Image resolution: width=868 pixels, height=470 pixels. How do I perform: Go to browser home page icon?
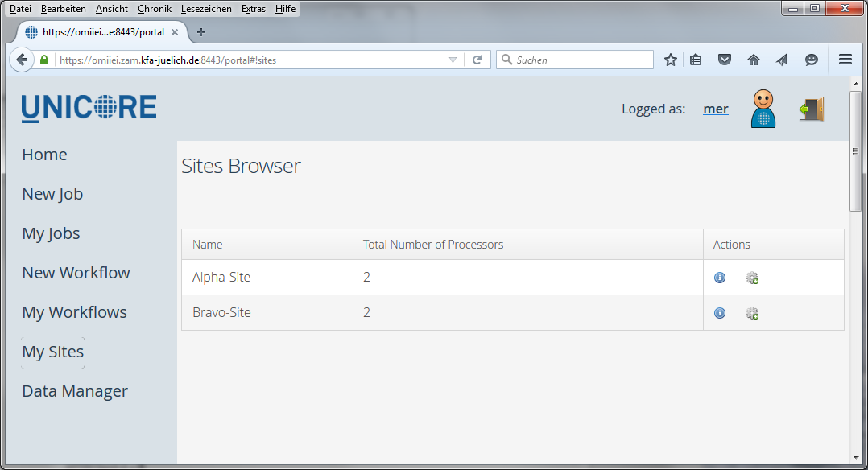point(754,60)
